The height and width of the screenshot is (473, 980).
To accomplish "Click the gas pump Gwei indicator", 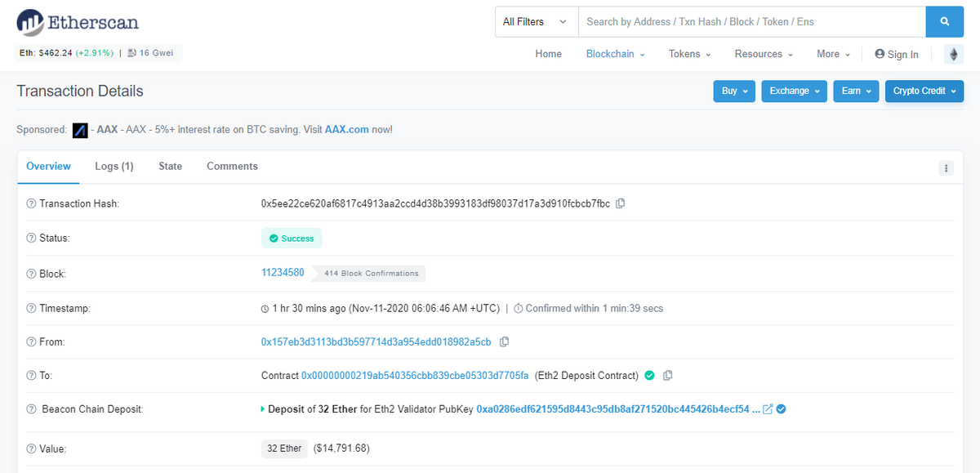I will [152, 53].
